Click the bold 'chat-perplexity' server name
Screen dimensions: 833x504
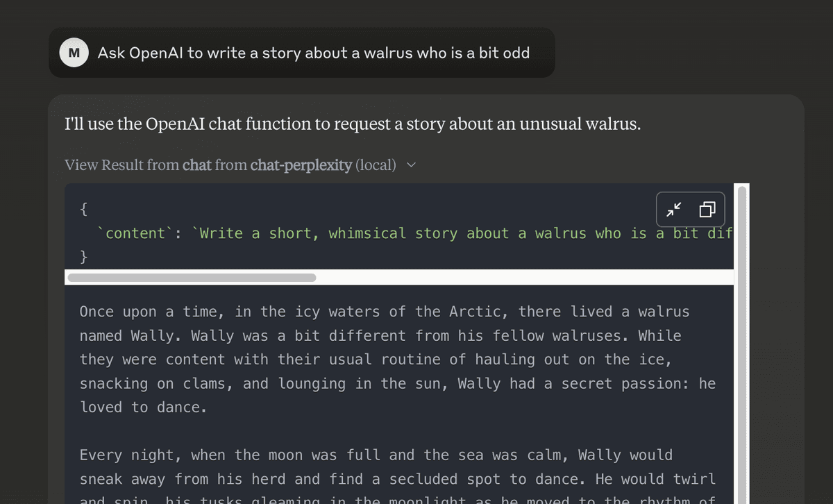301,165
